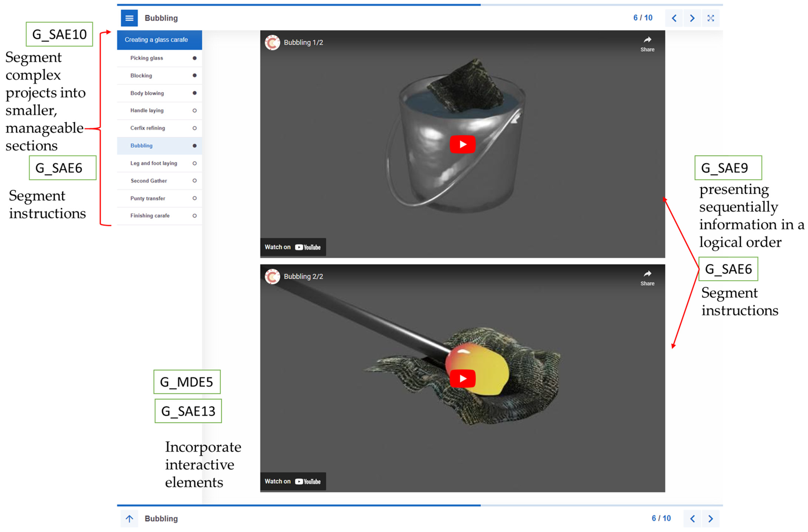Watch Bubbling 2/2 on YouTube
The width and height of the screenshot is (808, 532).
click(293, 481)
